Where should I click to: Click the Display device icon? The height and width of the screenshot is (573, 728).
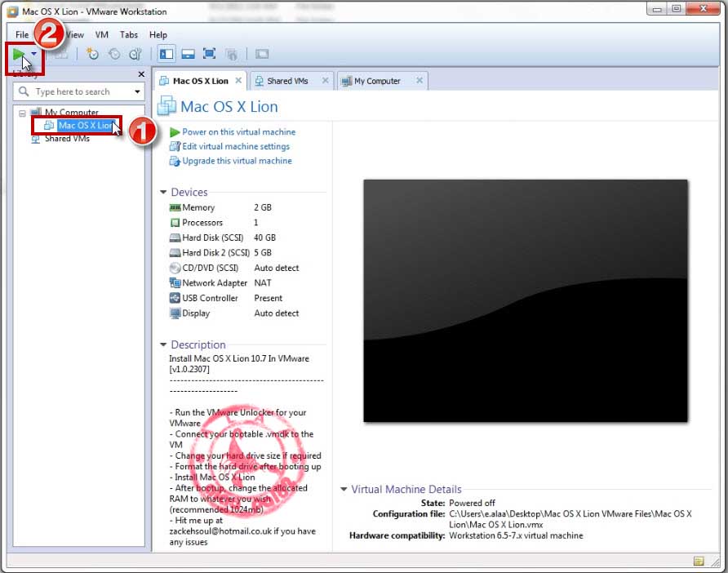pos(175,313)
